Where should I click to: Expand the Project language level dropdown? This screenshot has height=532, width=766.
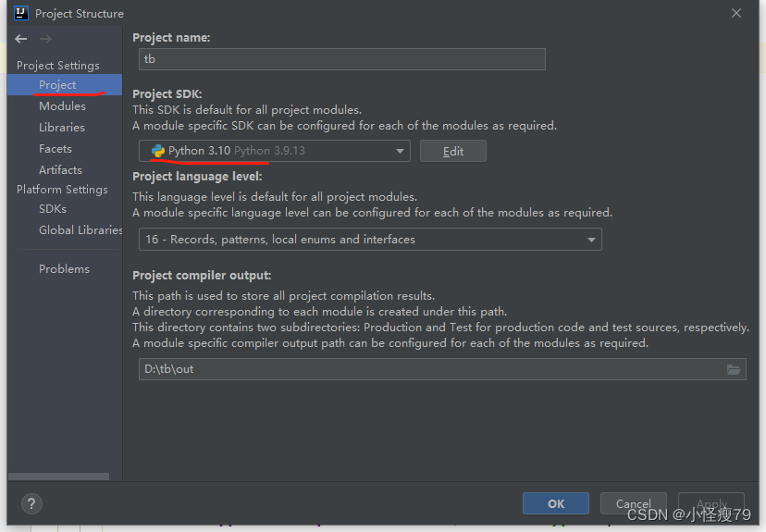(370, 240)
